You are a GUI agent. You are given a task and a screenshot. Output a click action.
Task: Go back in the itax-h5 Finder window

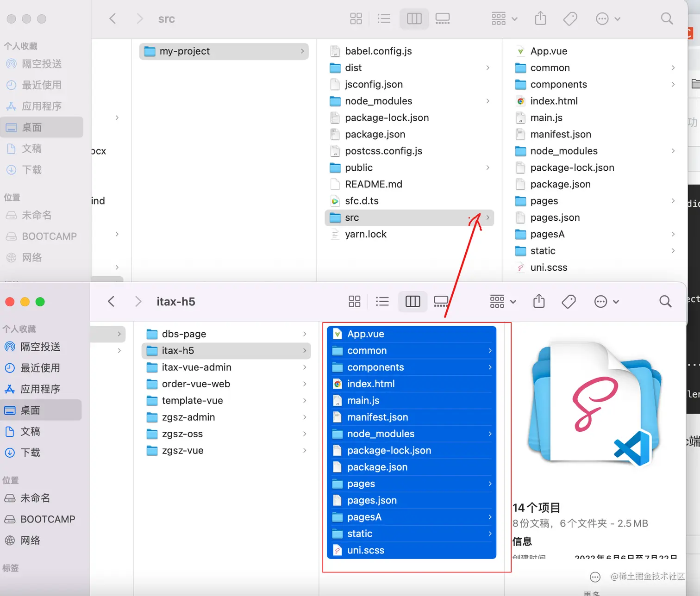click(111, 302)
